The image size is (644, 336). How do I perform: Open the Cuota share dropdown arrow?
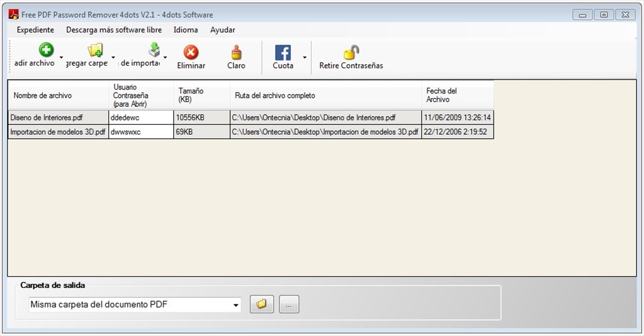[305, 57]
